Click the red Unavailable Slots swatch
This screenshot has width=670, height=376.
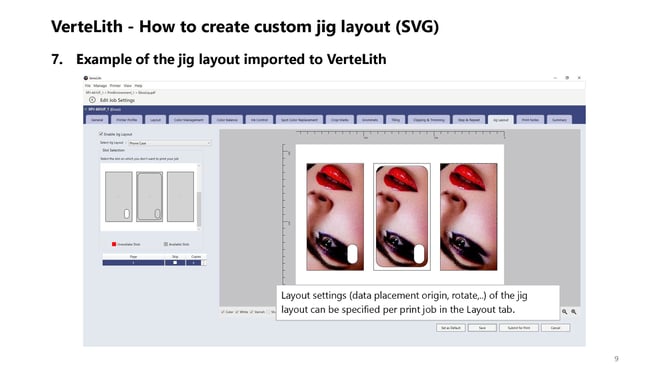click(114, 244)
